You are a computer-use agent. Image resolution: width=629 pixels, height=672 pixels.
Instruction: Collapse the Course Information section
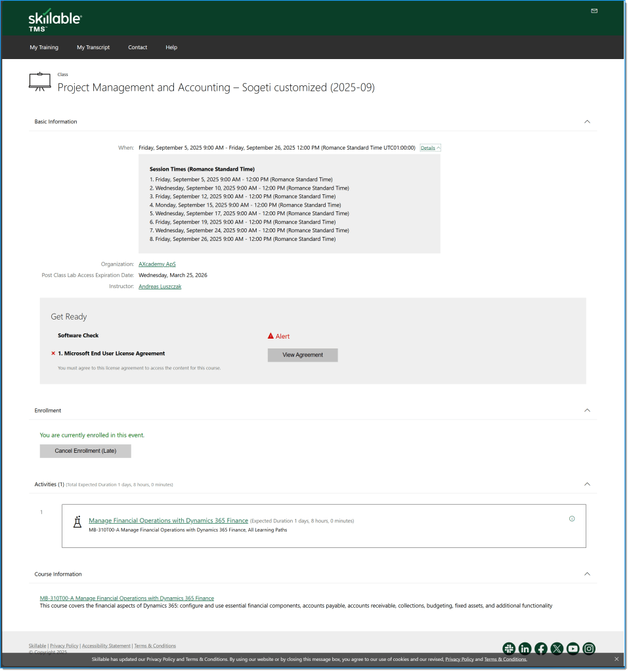click(588, 574)
